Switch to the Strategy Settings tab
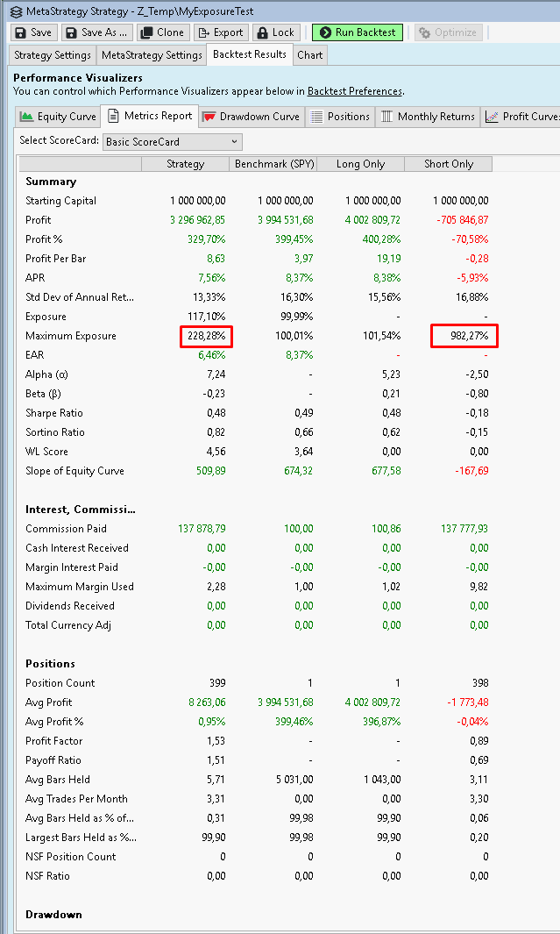Viewport: 560px width, 934px height. coord(52,54)
